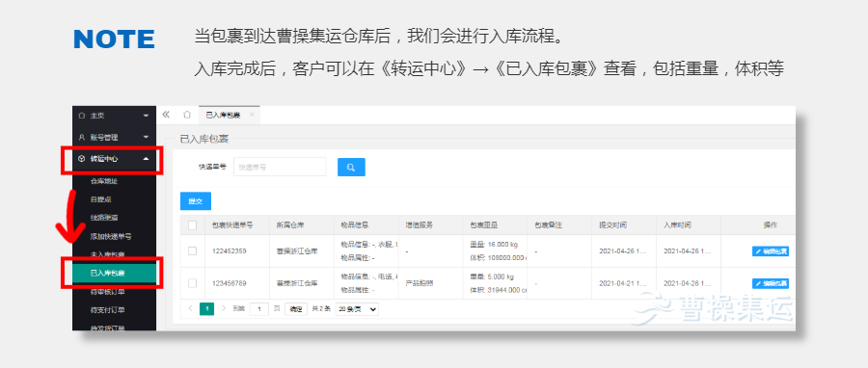Click the 账号管理 user icon in the sidebar

coord(82,137)
